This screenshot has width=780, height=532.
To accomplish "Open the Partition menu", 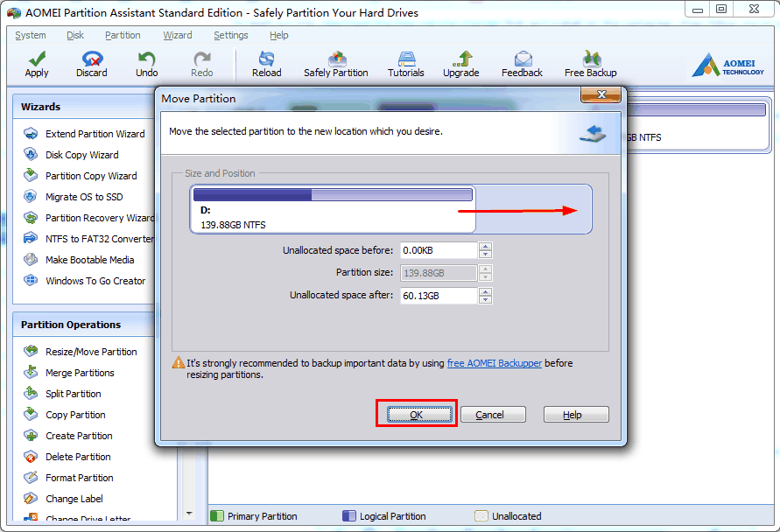I will click(x=123, y=35).
